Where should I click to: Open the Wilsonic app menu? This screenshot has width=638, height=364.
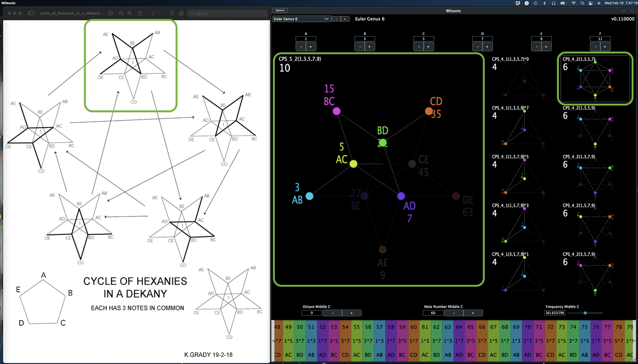[9, 3]
